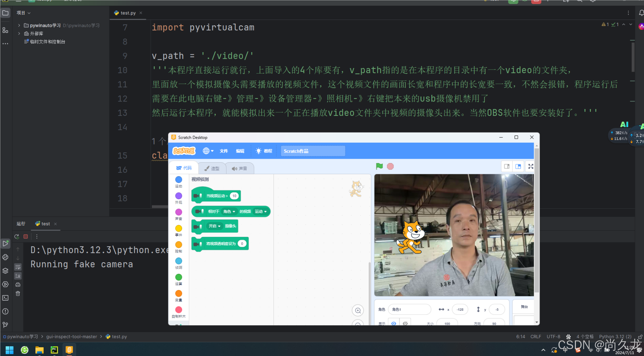The width and height of the screenshot is (644, 356).
Task: Click transparency value 0 in video block
Action: click(242, 244)
